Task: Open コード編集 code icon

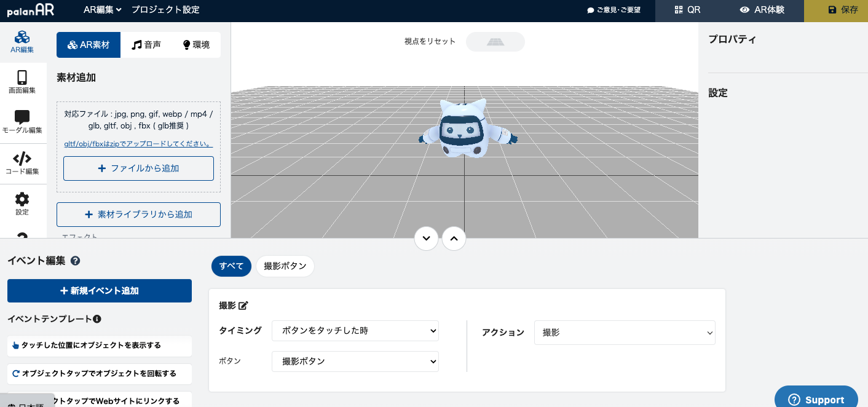Action: click(x=22, y=164)
